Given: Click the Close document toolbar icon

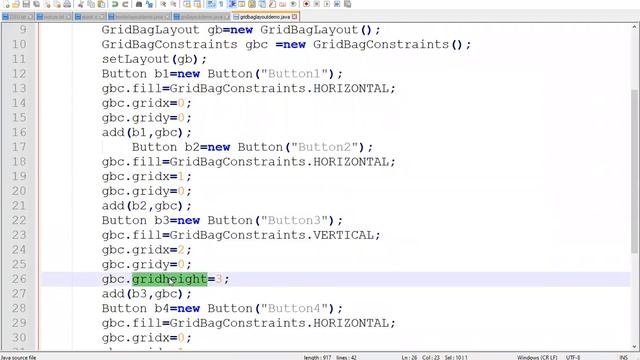Looking at the screenshot, I should [x=47, y=4].
